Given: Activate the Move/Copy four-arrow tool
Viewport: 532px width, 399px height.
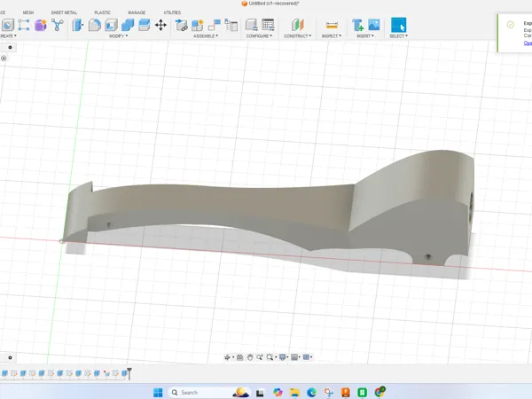Looking at the screenshot, I should (x=160, y=25).
